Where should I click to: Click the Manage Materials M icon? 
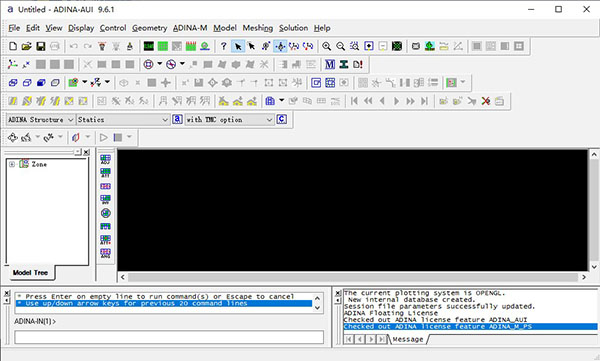tap(329, 64)
